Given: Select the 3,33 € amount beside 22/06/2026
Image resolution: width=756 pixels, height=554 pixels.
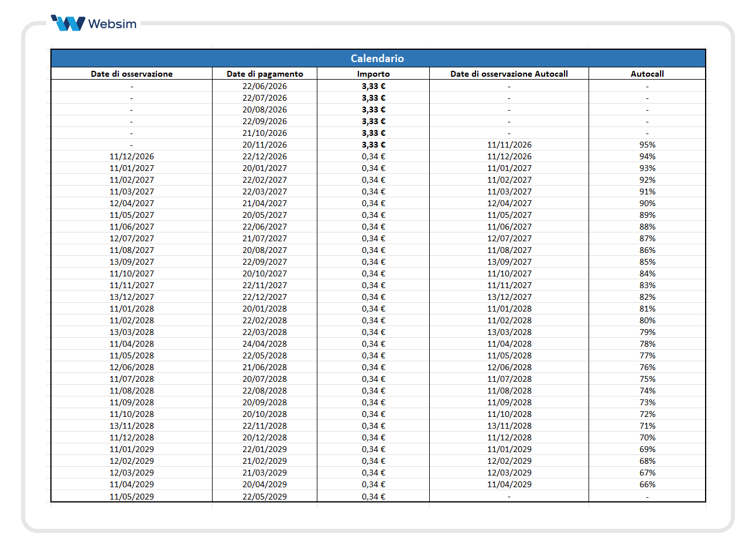Looking at the screenshot, I should 374,86.
